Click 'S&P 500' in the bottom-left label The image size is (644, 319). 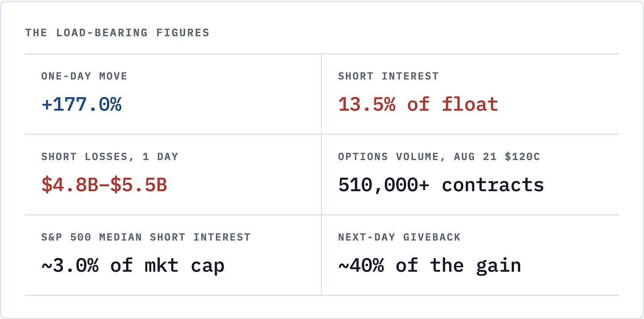(66, 237)
